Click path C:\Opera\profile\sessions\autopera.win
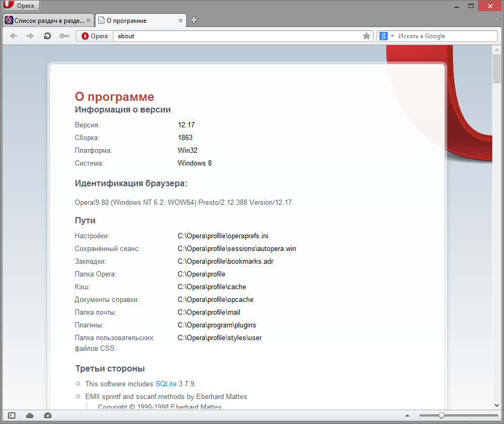Viewport: 504px width, 424px height. click(237, 249)
